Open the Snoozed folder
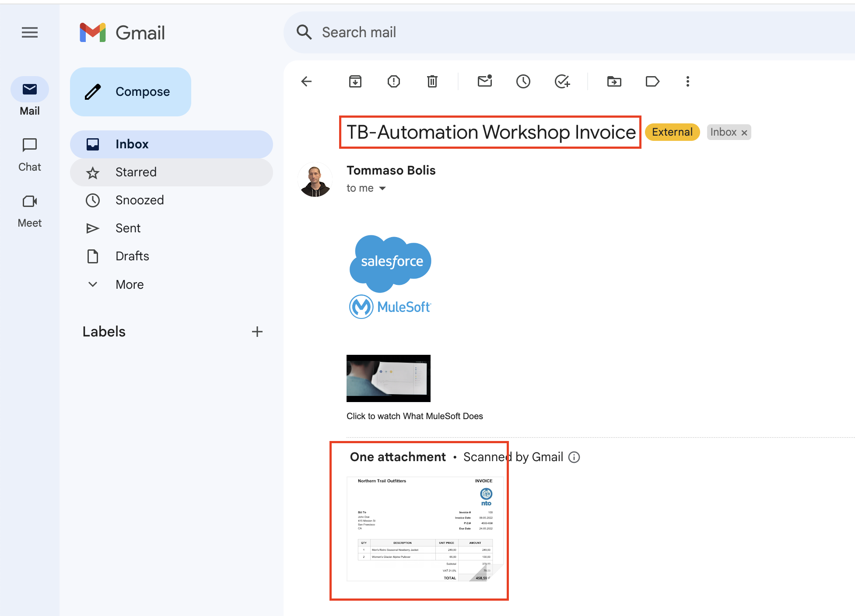The width and height of the screenshot is (855, 616). click(172, 200)
